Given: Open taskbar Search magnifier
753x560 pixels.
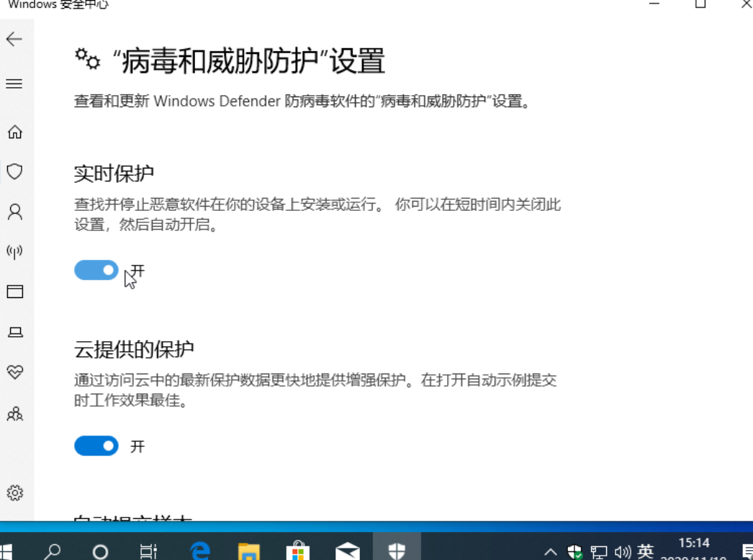Looking at the screenshot, I should pyautogui.click(x=52, y=551).
